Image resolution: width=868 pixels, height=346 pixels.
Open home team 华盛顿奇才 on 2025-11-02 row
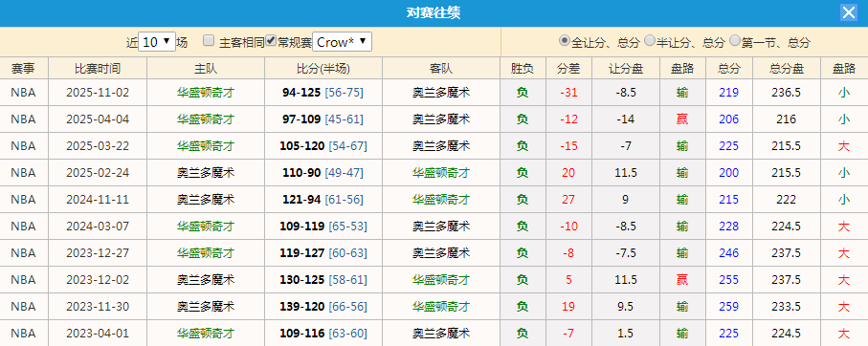coord(206,93)
